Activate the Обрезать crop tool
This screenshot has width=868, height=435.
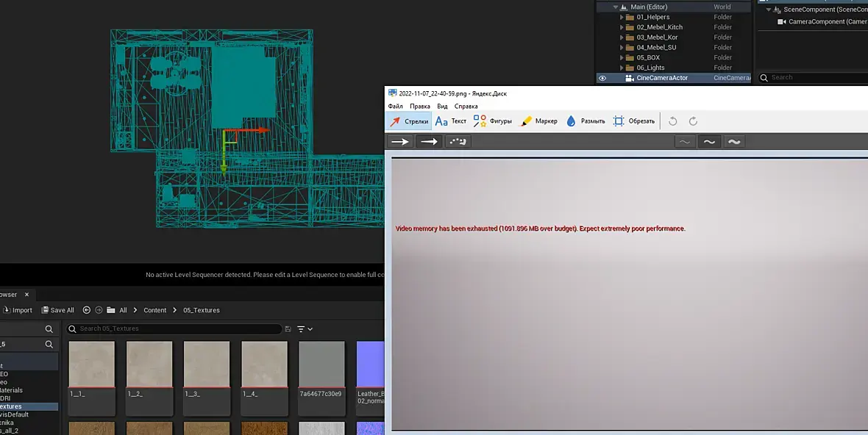click(x=634, y=121)
